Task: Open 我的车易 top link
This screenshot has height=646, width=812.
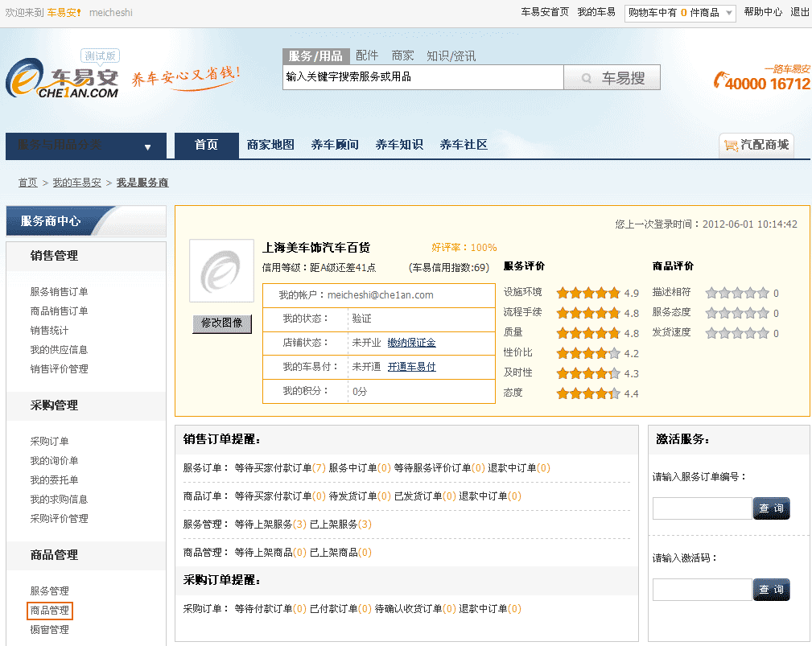Action: pyautogui.click(x=596, y=12)
